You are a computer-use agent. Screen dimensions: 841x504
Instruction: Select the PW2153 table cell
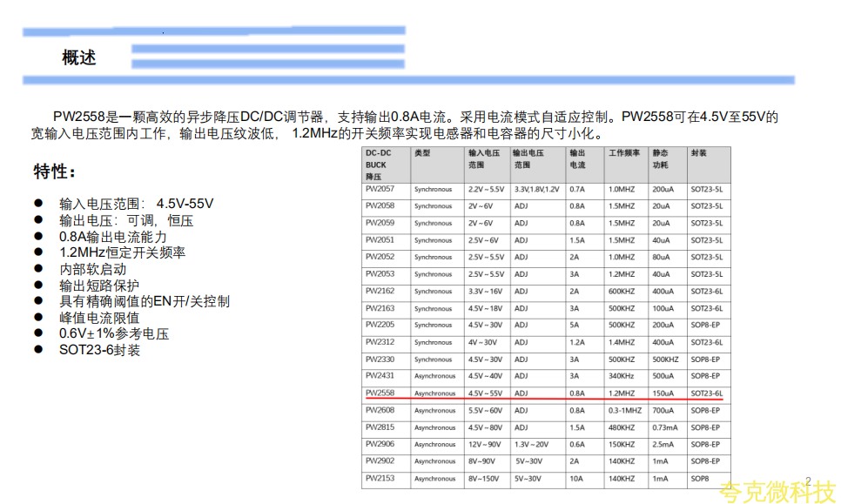click(x=380, y=479)
